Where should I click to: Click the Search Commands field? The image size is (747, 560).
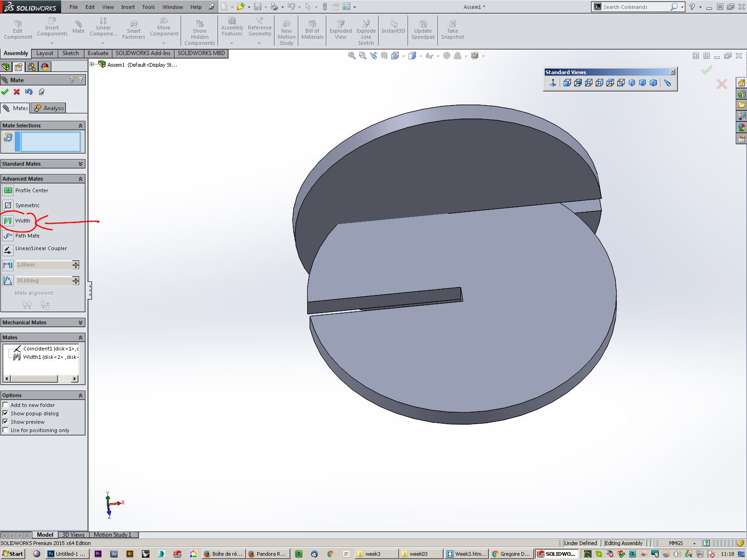[635, 7]
